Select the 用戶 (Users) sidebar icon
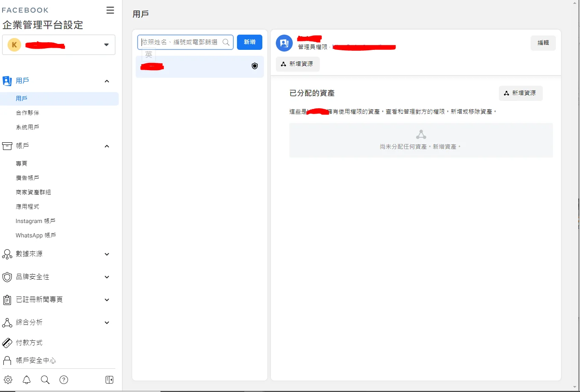Screen dimensions: 580x392 (x=7, y=80)
